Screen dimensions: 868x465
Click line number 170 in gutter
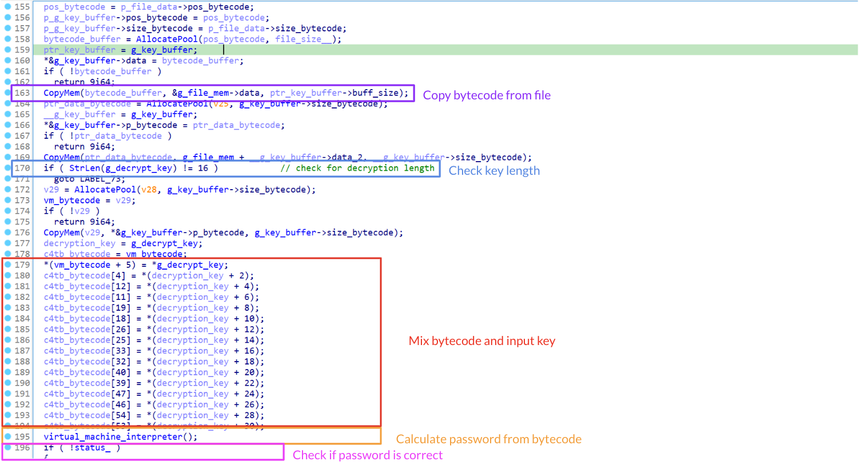[x=22, y=168]
